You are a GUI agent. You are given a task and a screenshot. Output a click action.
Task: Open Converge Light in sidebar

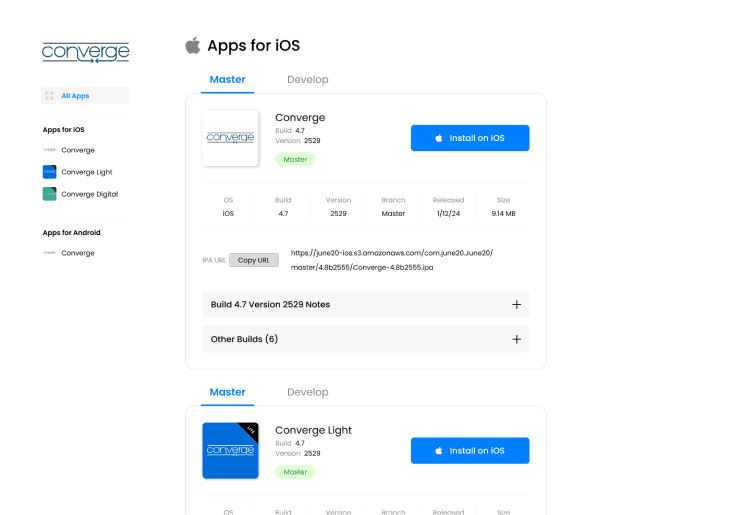[x=87, y=172]
